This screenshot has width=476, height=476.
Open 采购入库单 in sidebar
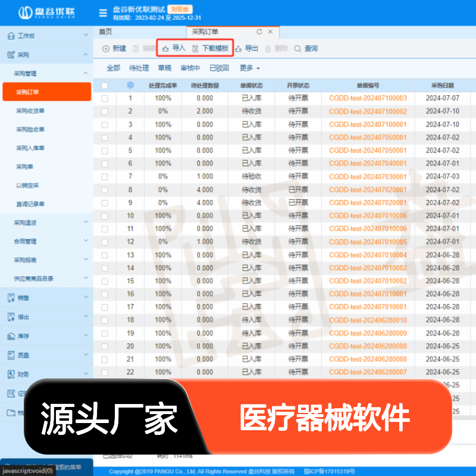click(30, 148)
